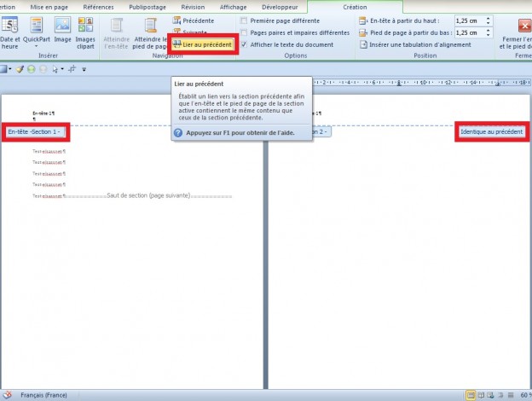Click Atteindre l'en-tête navigation button
This screenshot has height=401, width=532.
click(x=116, y=33)
